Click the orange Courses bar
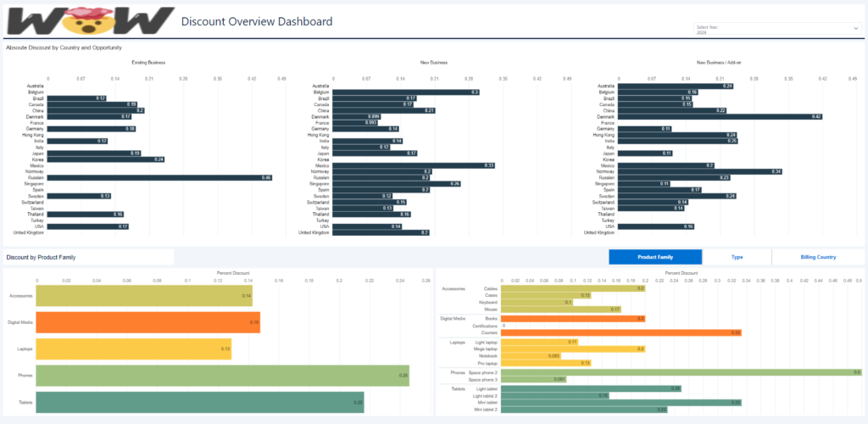Image resolution: width=868 pixels, height=424 pixels. coord(621,333)
